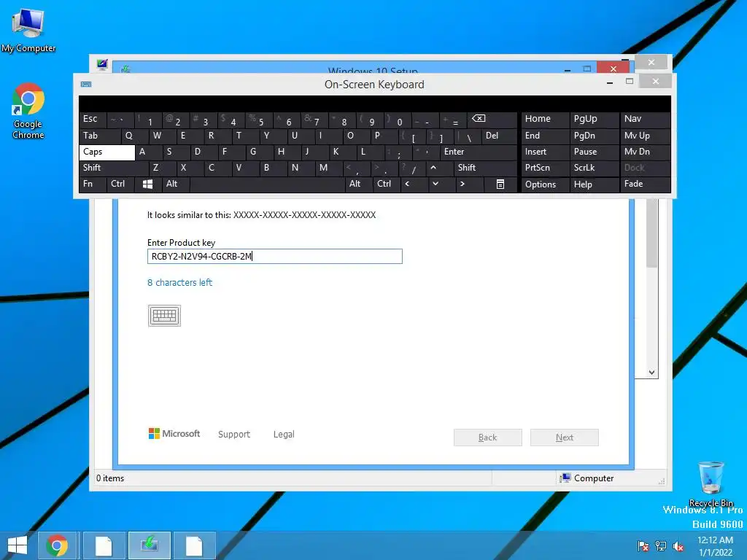
Task: Click the Back button in Setup
Action: click(x=488, y=437)
